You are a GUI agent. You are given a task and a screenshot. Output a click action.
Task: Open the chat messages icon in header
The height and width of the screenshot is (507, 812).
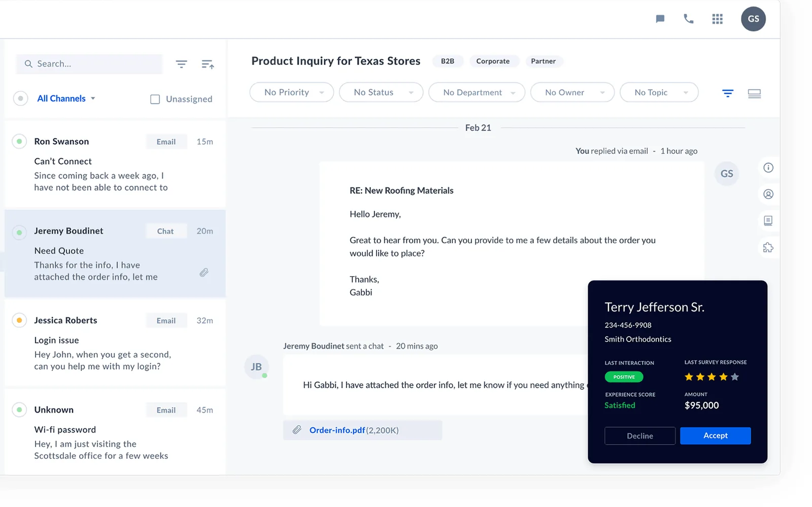(660, 19)
